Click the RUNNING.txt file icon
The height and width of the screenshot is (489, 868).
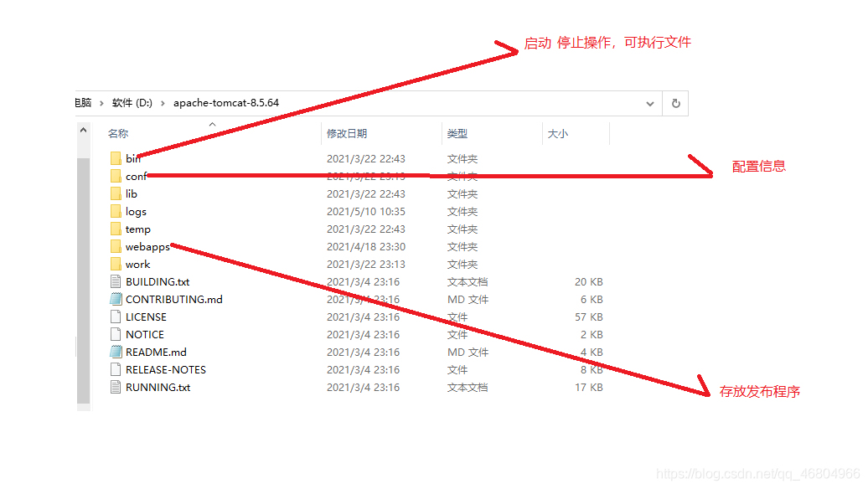116,387
